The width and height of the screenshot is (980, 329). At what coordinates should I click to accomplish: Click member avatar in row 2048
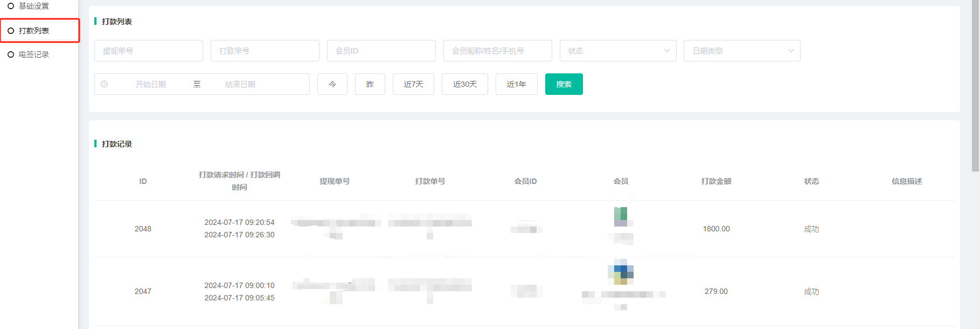(x=621, y=216)
